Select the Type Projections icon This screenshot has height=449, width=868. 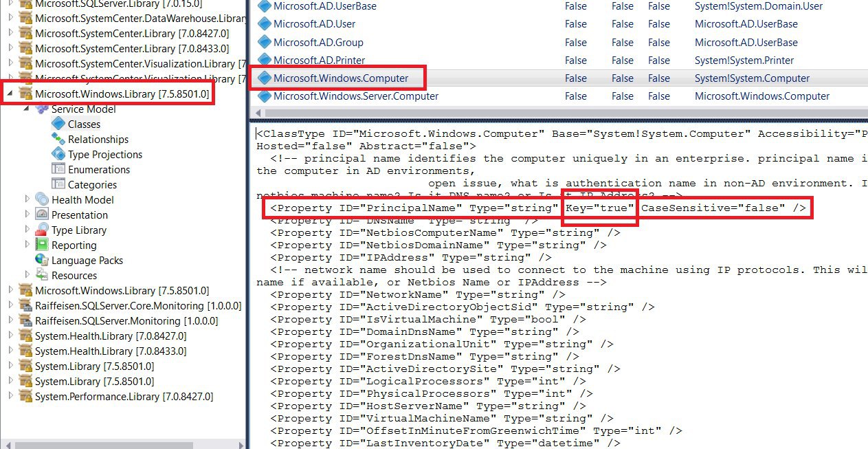(58, 155)
